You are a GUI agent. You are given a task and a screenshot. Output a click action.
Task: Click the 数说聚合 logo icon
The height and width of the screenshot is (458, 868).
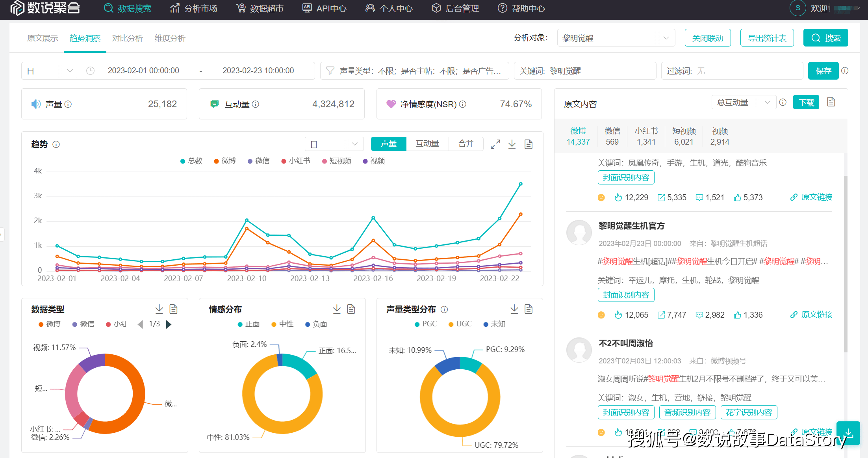[17, 8]
